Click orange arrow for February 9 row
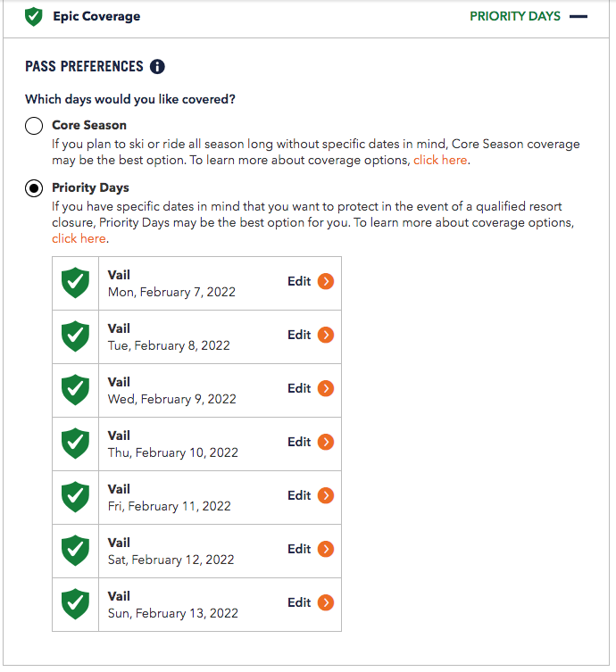 pyautogui.click(x=326, y=389)
